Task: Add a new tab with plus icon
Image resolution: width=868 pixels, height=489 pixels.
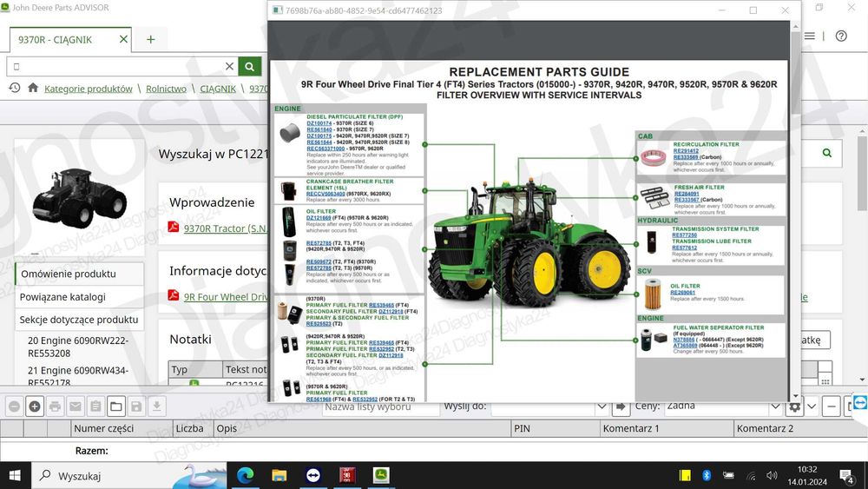Action: click(150, 39)
